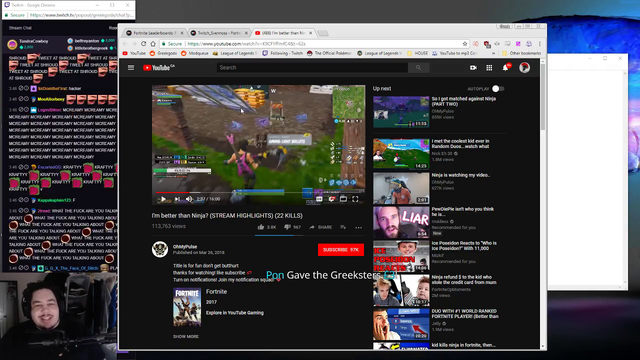Screen dimensions: 640x360
Task: Close the Fortnite Leaderboards tab
Action: tap(182, 33)
